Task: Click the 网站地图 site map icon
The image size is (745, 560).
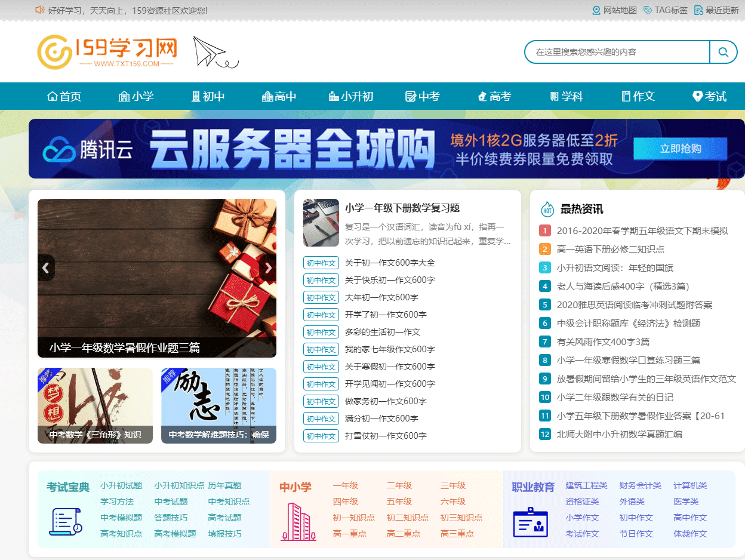Action: [596, 10]
